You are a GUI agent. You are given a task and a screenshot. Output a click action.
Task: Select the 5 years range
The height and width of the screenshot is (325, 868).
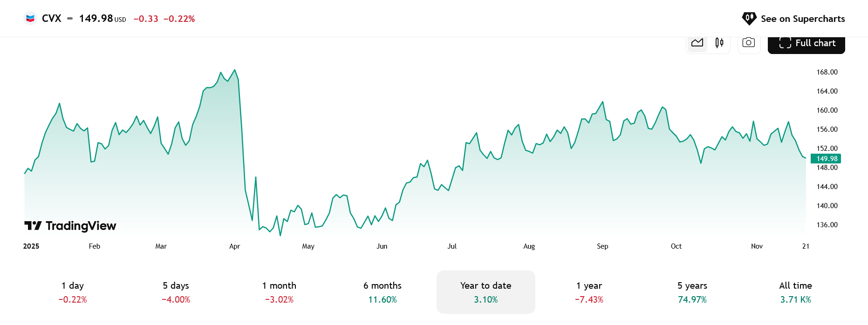pos(692,292)
